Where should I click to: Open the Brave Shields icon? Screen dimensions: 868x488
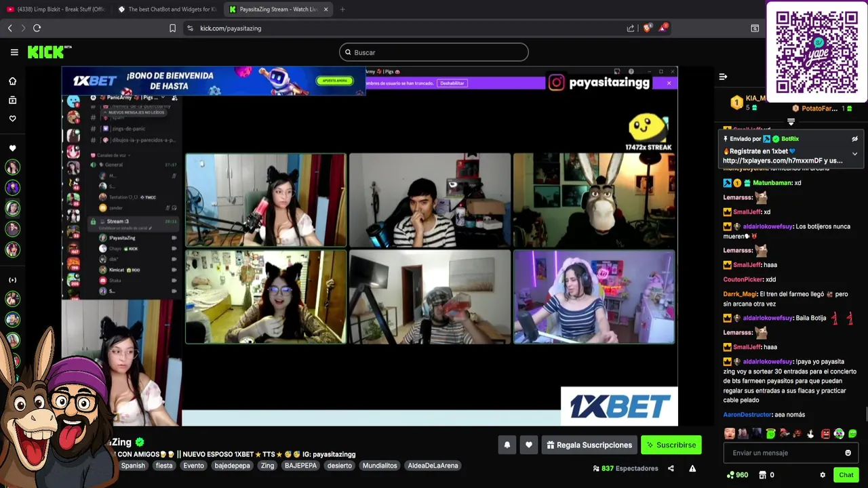click(647, 28)
